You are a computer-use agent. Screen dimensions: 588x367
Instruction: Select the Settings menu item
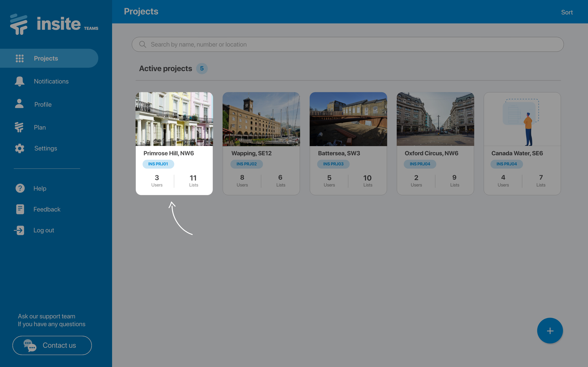click(x=46, y=148)
